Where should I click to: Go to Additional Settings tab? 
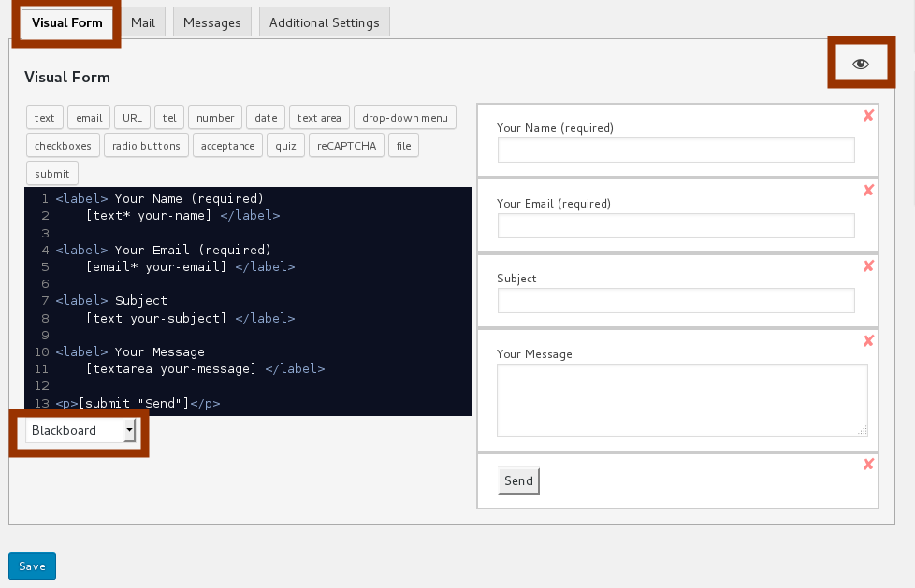point(324,22)
